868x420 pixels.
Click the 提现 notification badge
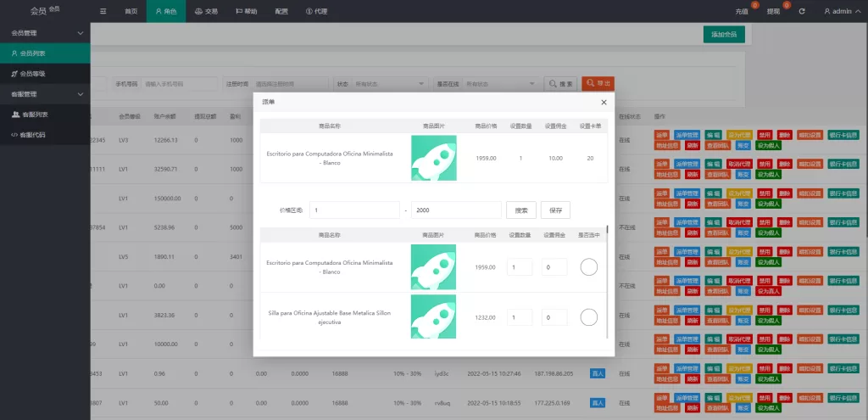(787, 5)
